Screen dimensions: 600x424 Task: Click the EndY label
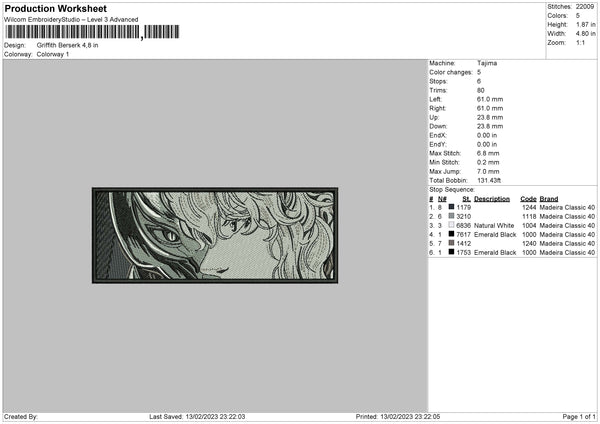[438, 144]
